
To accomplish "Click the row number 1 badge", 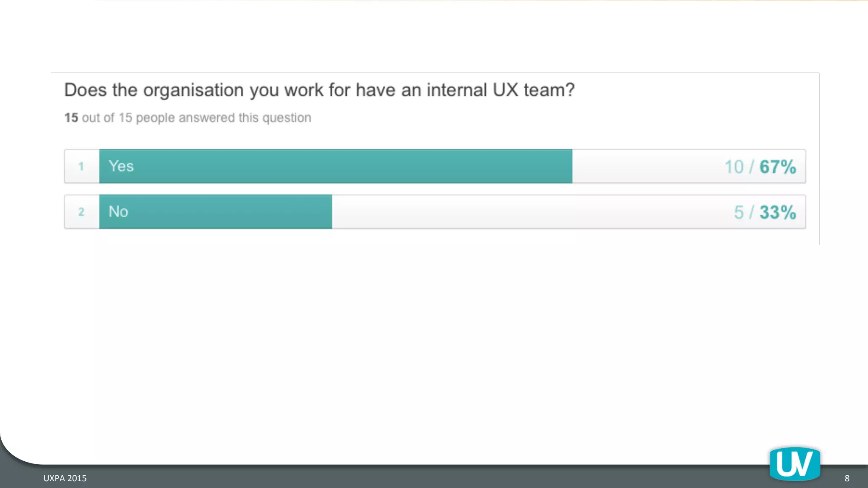I will pos(81,166).
